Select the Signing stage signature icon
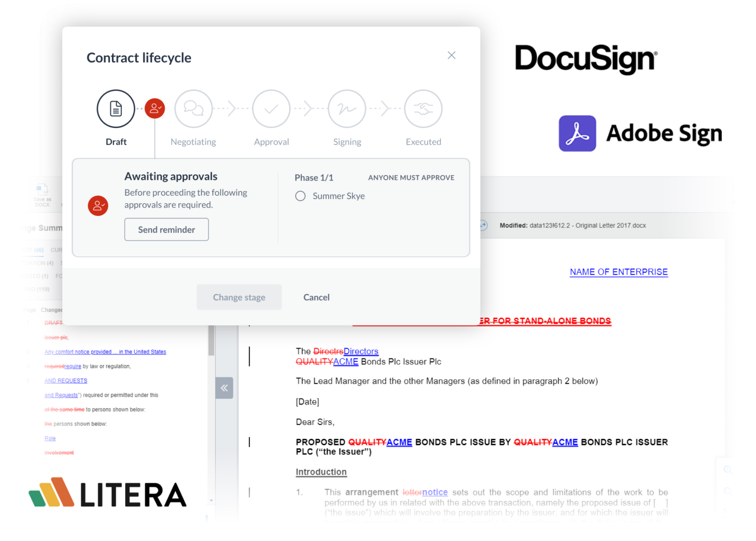Viewport: 756px width, 541px height. (x=347, y=109)
